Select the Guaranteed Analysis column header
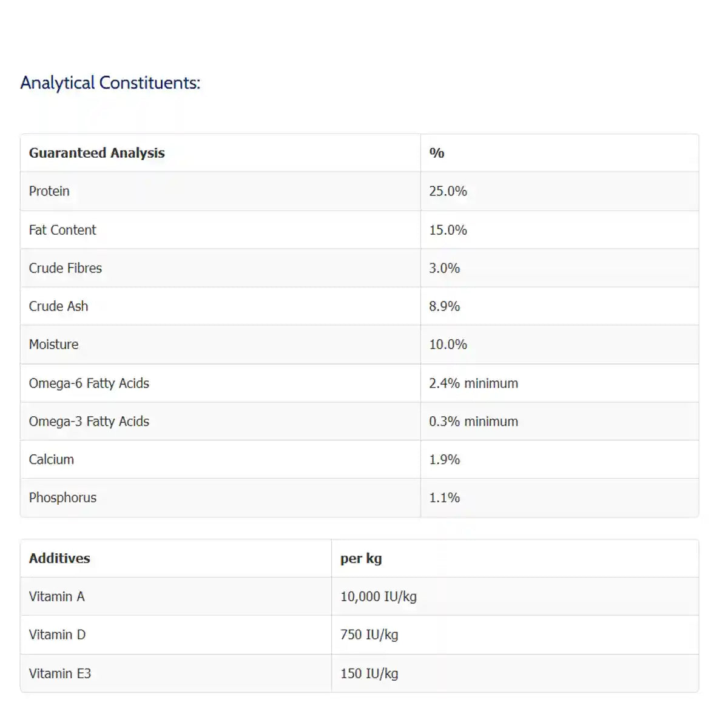728x728 pixels. click(96, 153)
